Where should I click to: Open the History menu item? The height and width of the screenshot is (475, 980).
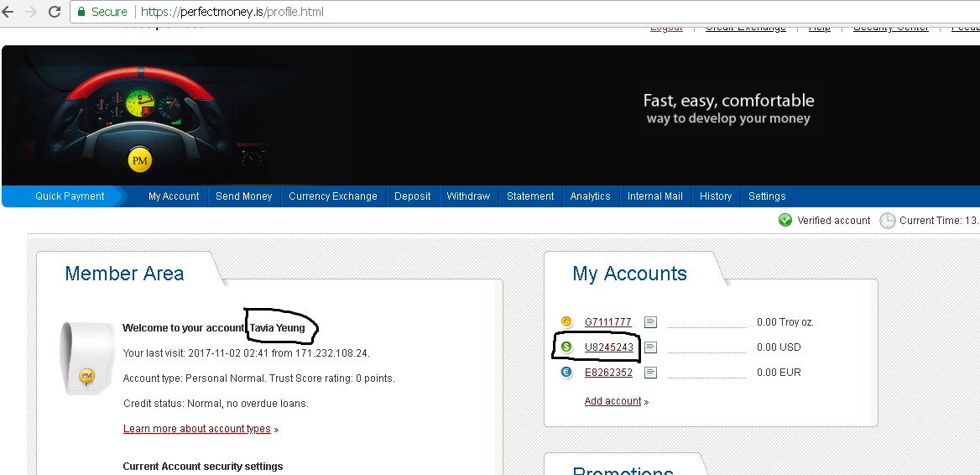point(716,196)
